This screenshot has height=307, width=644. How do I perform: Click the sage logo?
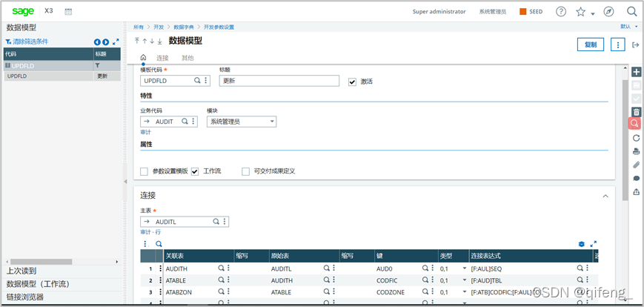22,12
